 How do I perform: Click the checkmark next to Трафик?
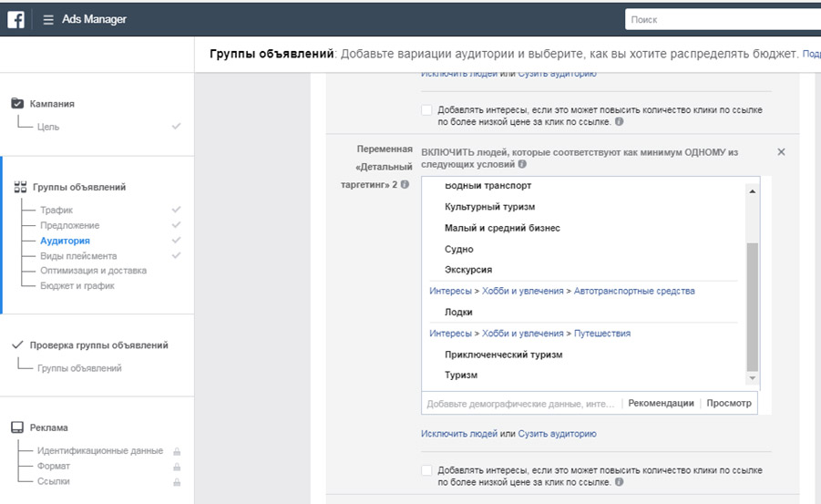(x=177, y=210)
